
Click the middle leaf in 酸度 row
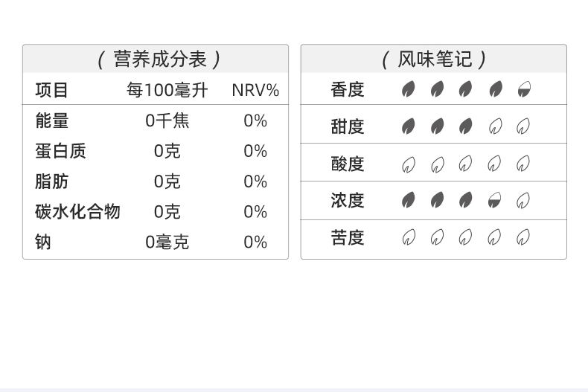466,164
